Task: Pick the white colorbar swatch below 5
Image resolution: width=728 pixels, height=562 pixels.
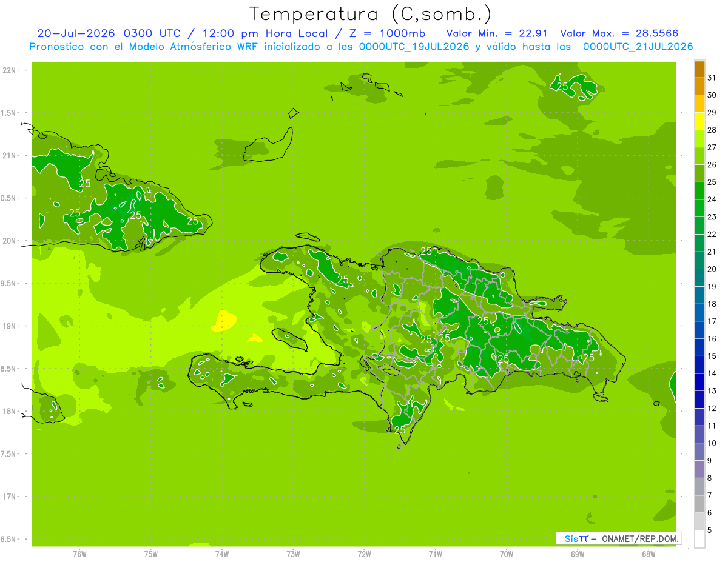Action: [699, 539]
